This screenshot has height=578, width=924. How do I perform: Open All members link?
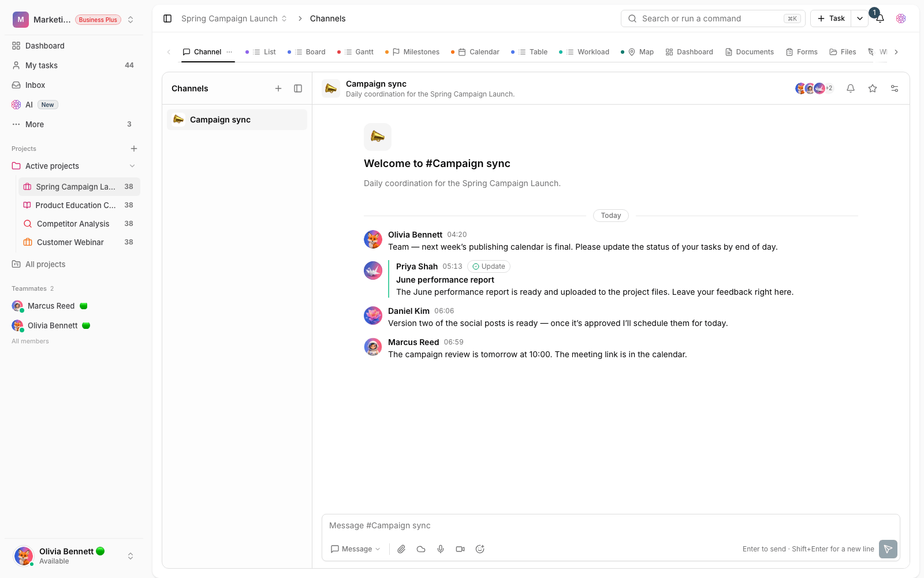tap(30, 341)
